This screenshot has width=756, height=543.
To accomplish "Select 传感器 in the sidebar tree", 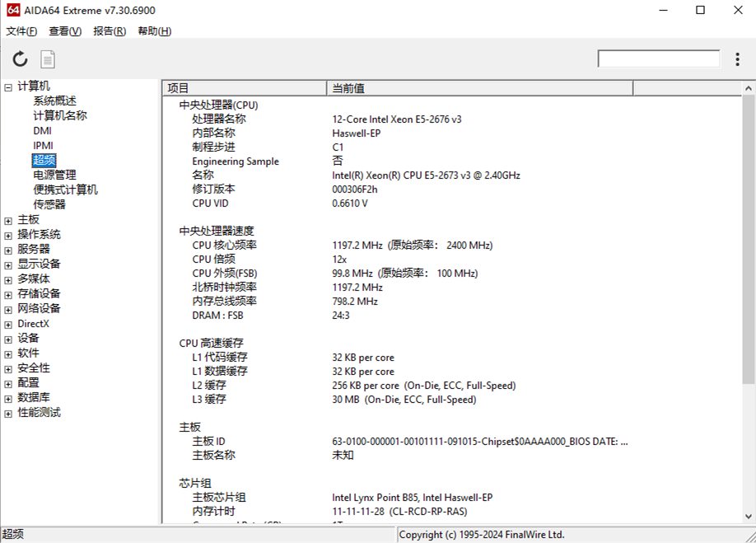I will (49, 204).
